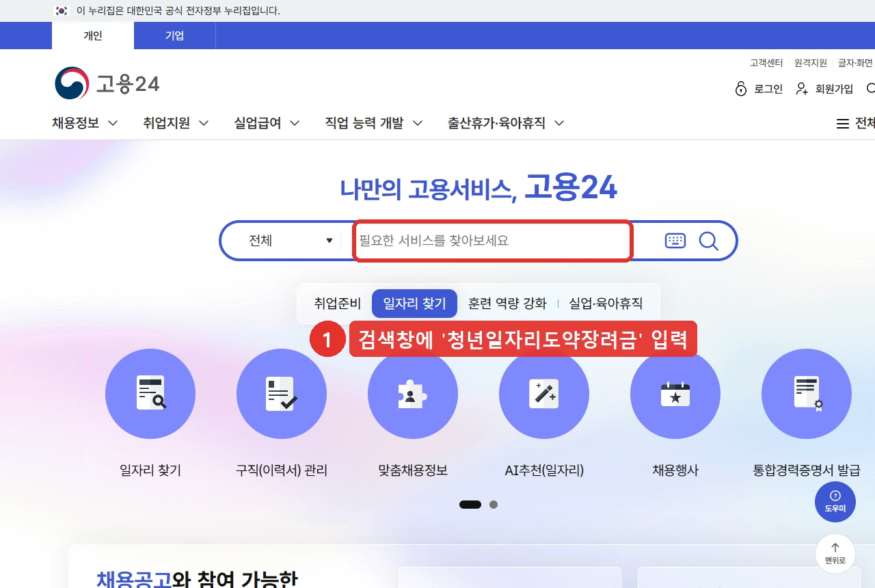Viewport: 875px width, 588px height.
Task: Click the 회원가입 text link
Action: click(x=834, y=89)
